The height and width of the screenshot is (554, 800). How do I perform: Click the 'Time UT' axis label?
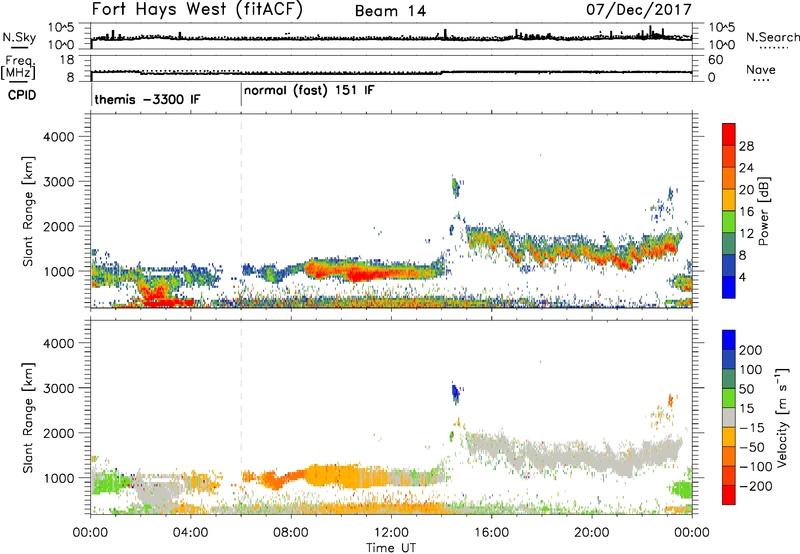pyautogui.click(x=391, y=548)
